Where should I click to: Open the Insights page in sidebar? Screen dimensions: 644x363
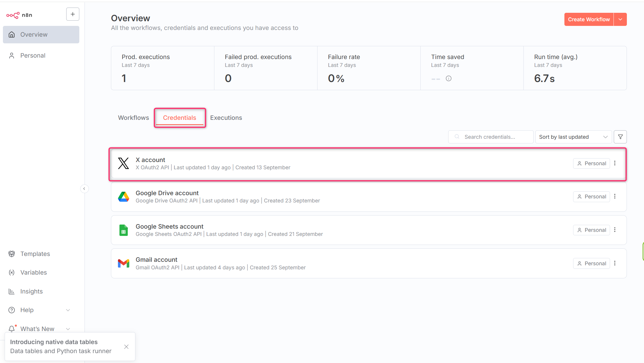coord(31,291)
